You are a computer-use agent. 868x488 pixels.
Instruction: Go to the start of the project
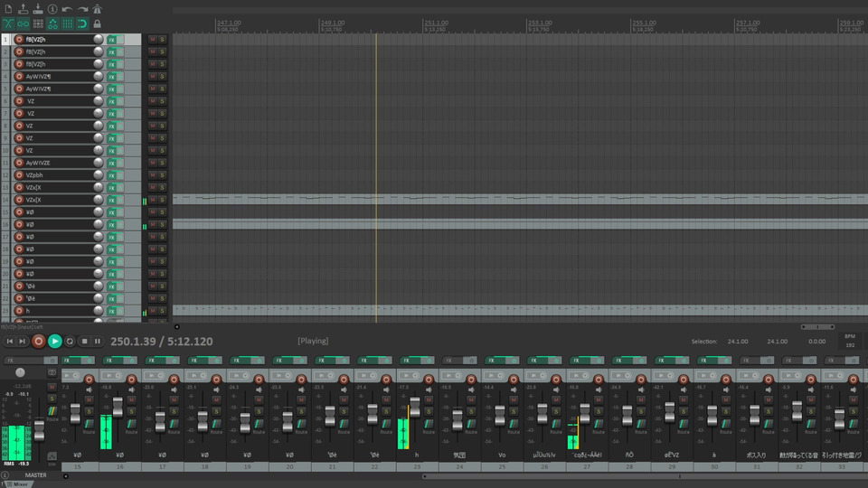coord(9,342)
